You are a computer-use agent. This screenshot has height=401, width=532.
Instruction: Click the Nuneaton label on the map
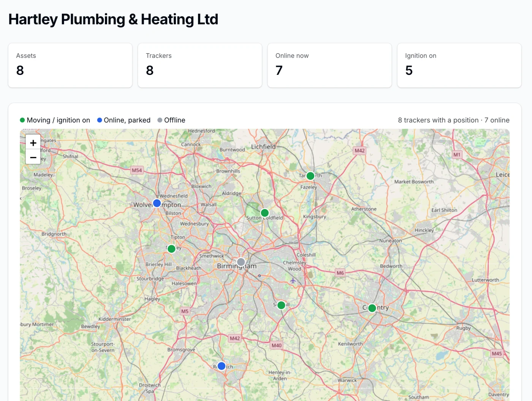click(390, 241)
